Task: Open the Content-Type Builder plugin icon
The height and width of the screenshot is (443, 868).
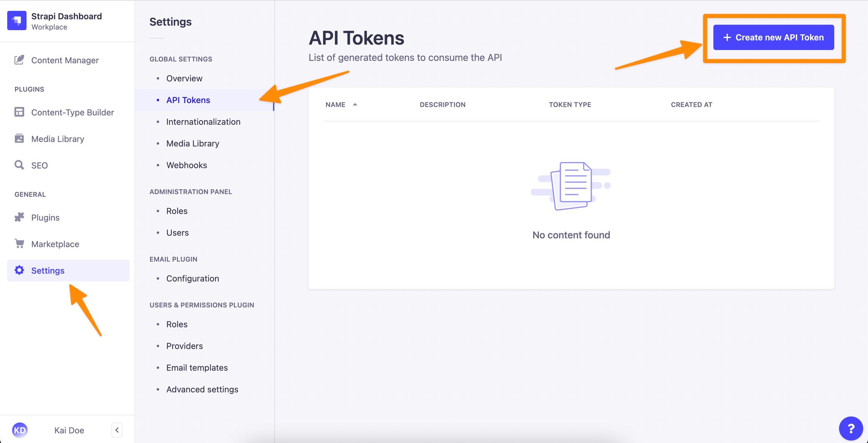Action: point(19,112)
